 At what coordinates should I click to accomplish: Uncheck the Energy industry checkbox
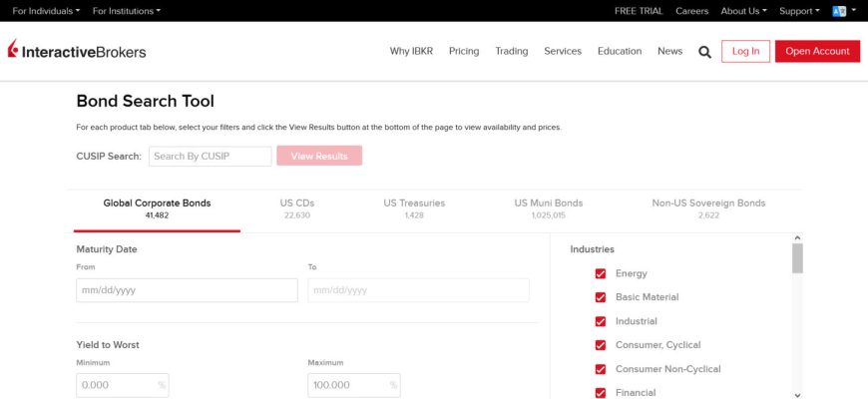[x=600, y=274]
